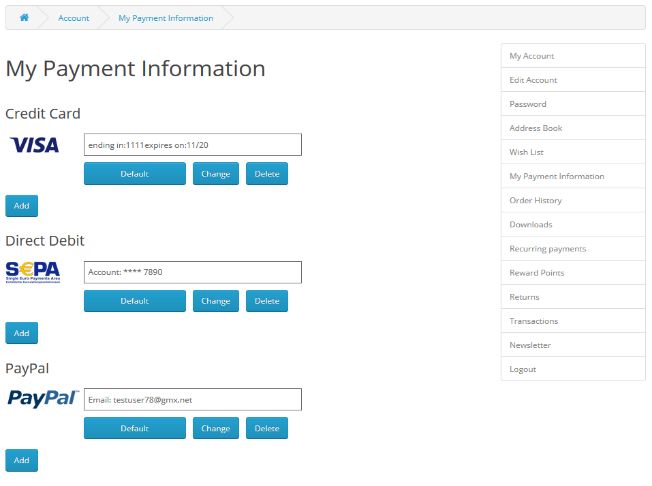
Task: Add a new PayPal account
Action: [21, 460]
